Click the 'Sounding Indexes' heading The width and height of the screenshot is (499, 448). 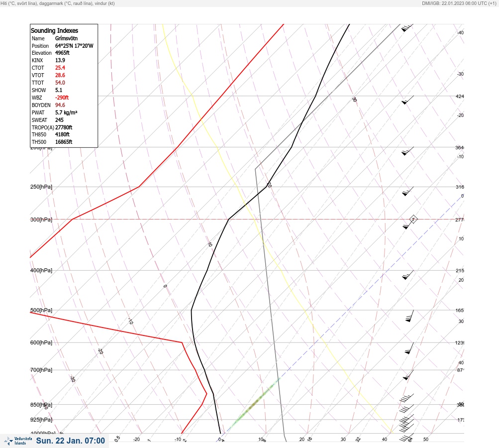click(54, 30)
